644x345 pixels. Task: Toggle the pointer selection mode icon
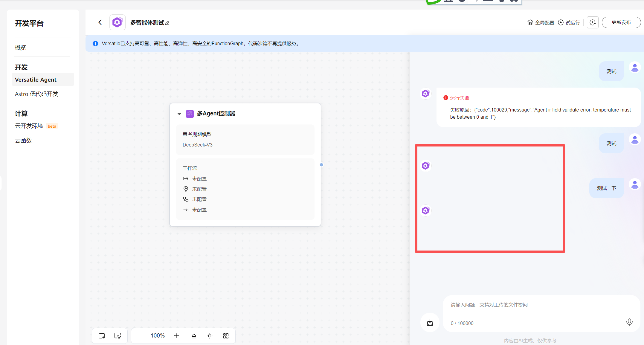(x=117, y=336)
